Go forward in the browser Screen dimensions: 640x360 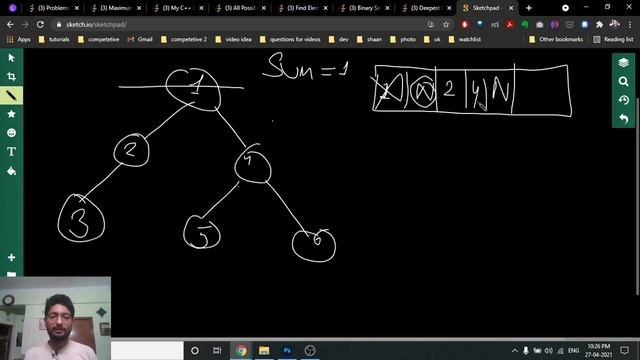point(25,24)
